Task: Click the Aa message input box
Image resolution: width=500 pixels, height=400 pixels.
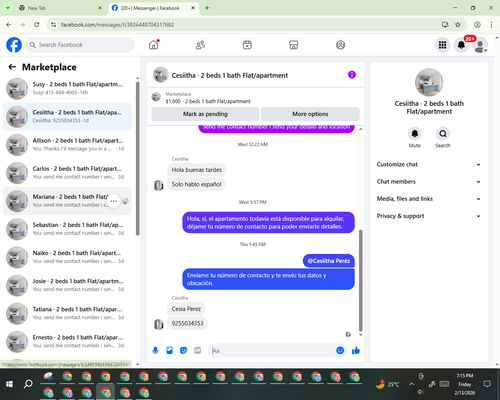Action: click(273, 350)
